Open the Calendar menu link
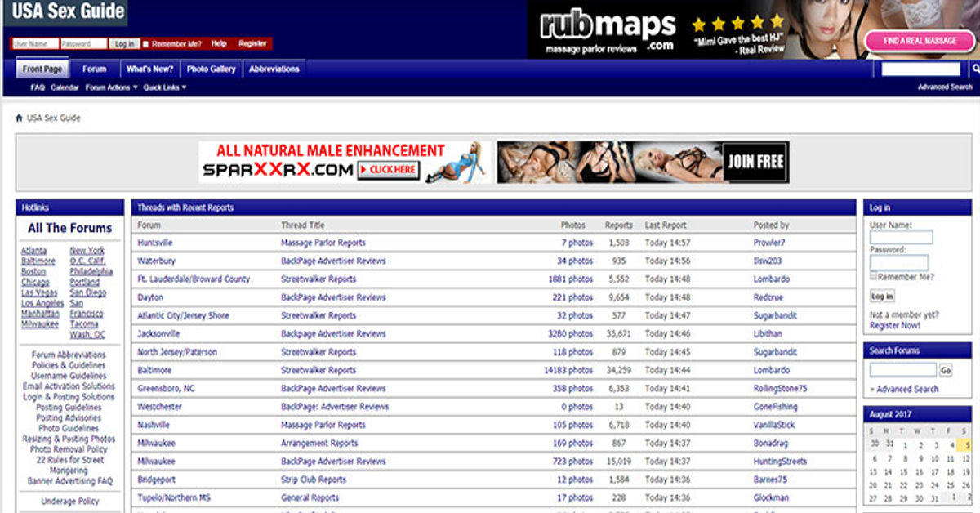The width and height of the screenshot is (980, 513). tap(65, 87)
